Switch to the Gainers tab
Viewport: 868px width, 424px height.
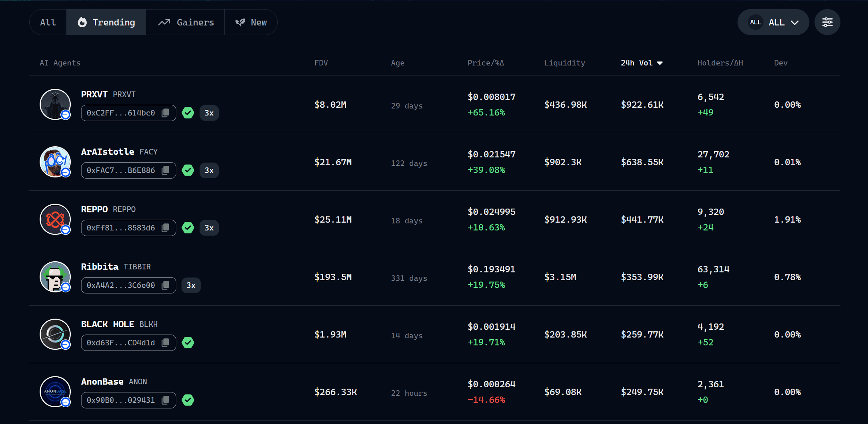(185, 22)
